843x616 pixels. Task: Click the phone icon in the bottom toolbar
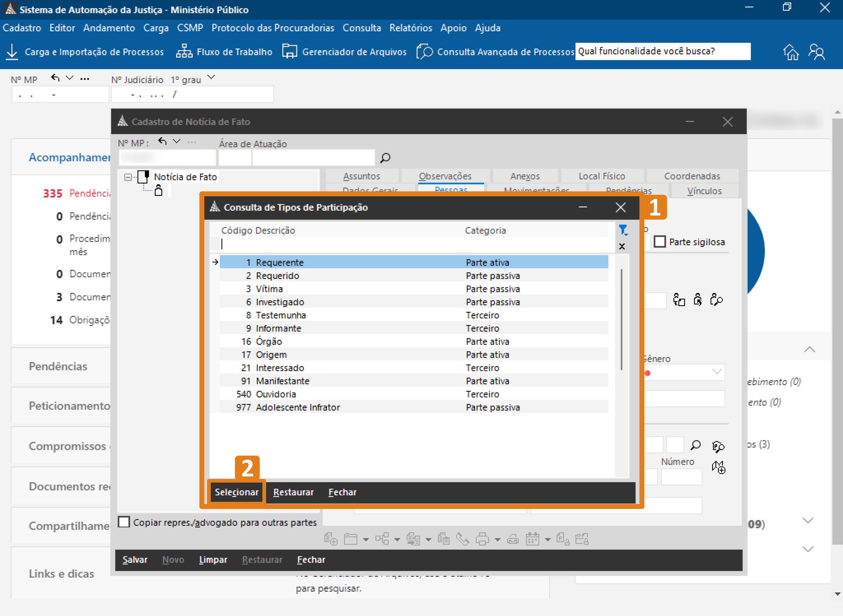pos(462,539)
